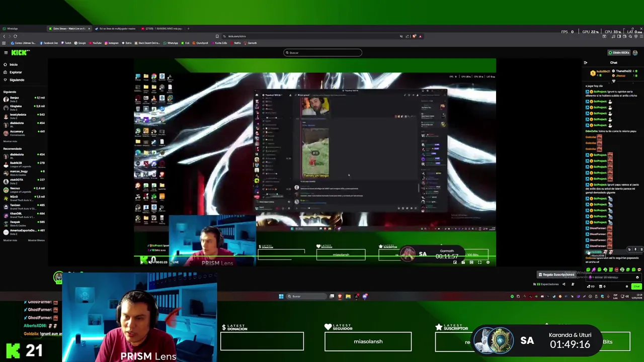
Task: Click the 22 Espectadores viewer count
Action: (x=546, y=285)
